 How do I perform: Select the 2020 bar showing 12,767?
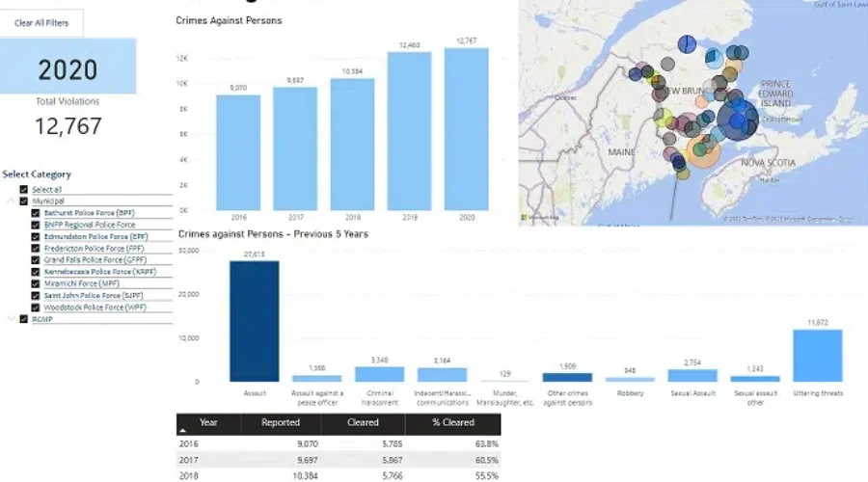click(x=467, y=129)
